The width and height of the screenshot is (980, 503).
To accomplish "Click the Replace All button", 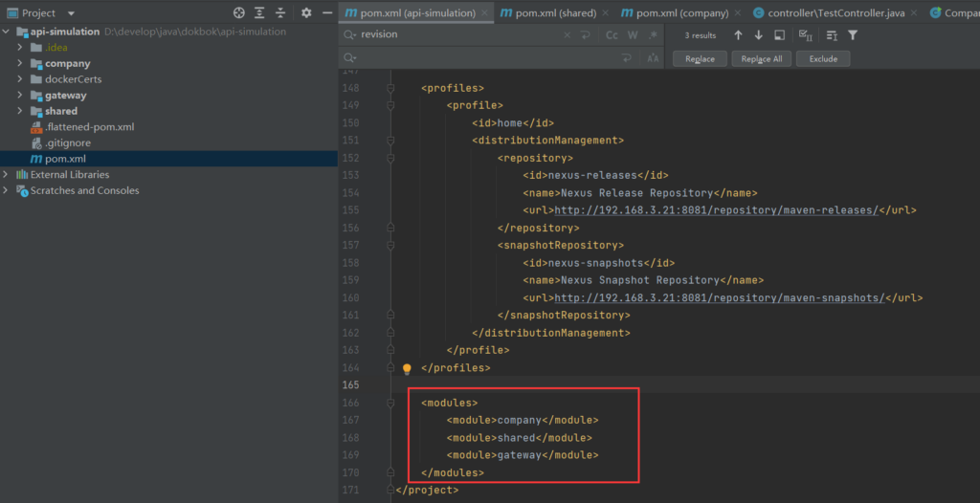I will [761, 58].
